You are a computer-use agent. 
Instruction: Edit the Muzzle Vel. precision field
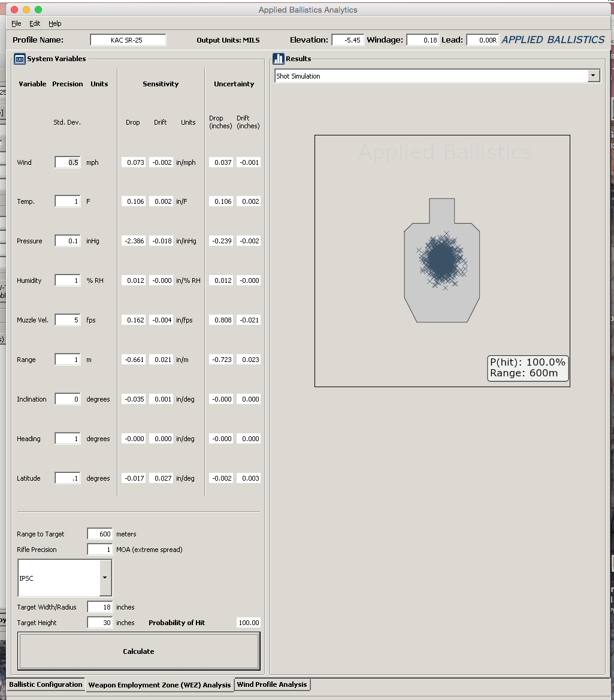[x=68, y=320]
